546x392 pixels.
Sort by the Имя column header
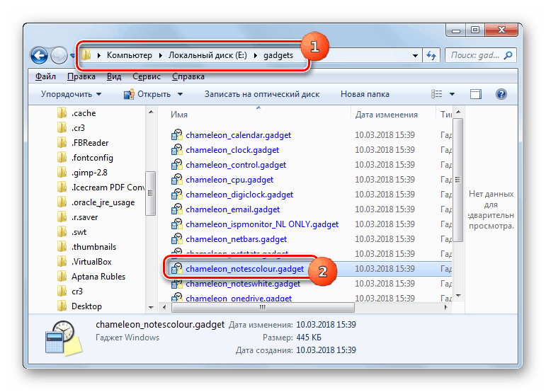pyautogui.click(x=179, y=115)
